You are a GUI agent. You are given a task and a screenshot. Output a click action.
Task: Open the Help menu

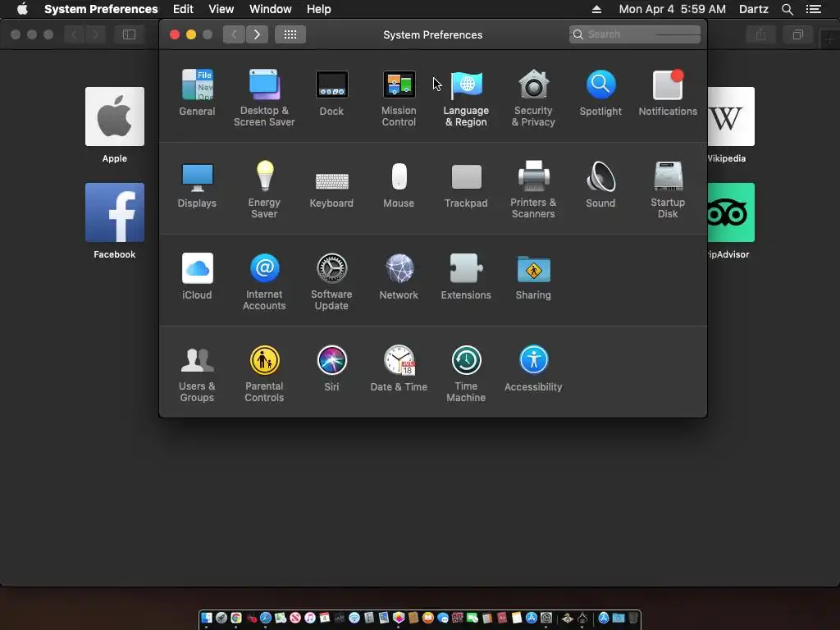(319, 9)
